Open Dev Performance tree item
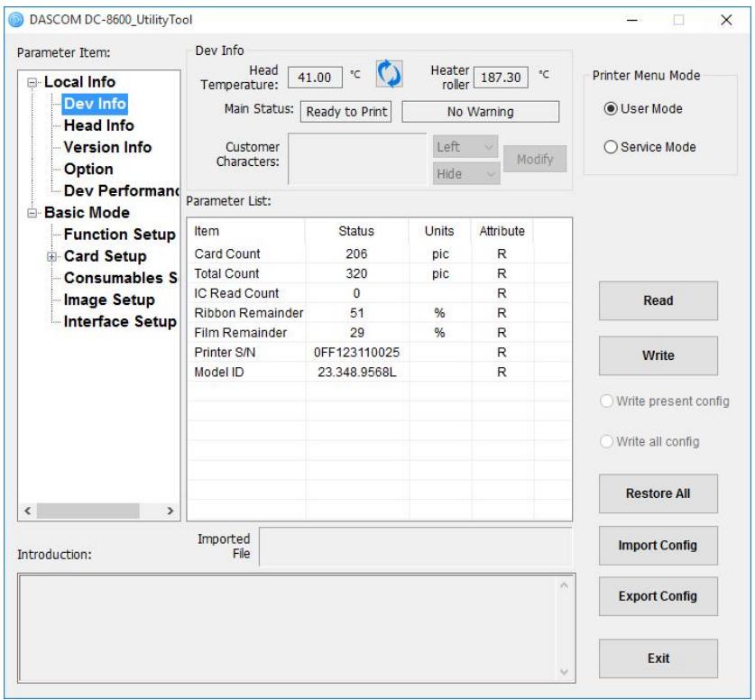 [122, 190]
